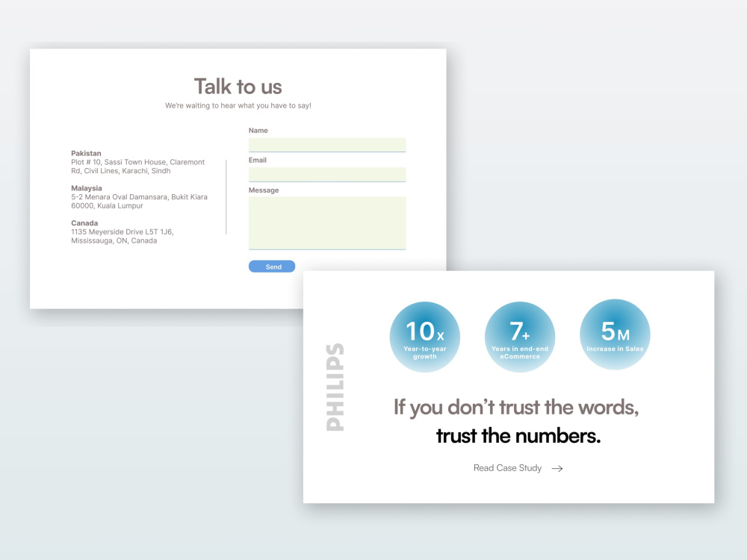The width and height of the screenshot is (747, 560).
Task: Click the Name input field
Action: [x=327, y=145]
